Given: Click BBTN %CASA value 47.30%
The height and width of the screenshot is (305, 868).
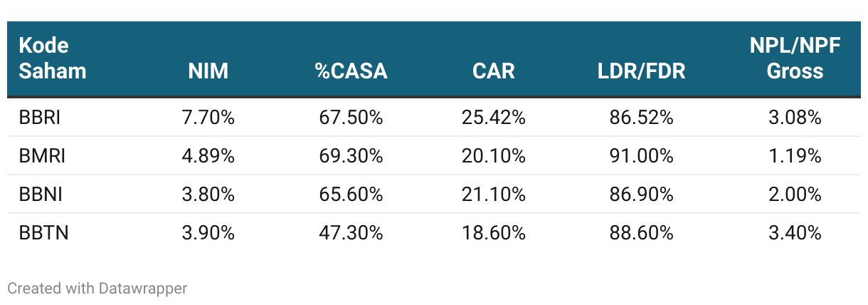Looking at the screenshot, I should coord(351,233).
